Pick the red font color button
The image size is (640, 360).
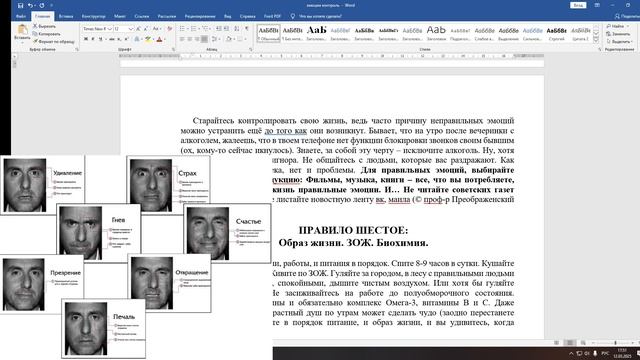[159, 39]
